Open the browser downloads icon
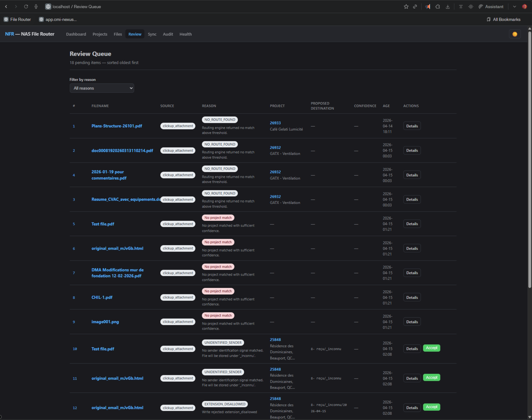Viewport: 532px width, 420px height. pyautogui.click(x=448, y=7)
